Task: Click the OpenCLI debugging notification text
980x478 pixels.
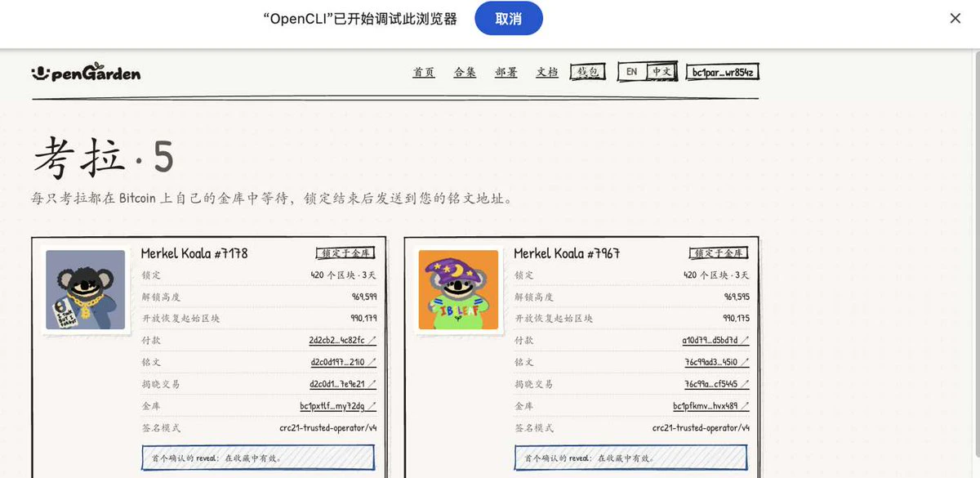Action: [x=360, y=19]
